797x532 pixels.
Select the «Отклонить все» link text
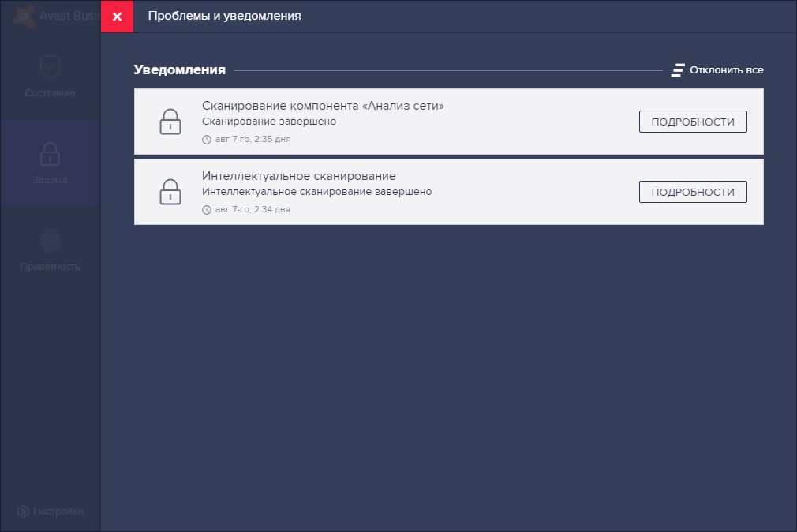tap(726, 70)
